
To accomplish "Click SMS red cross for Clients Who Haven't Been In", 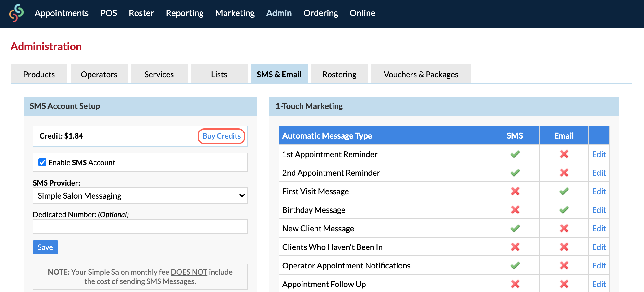I will click(515, 247).
